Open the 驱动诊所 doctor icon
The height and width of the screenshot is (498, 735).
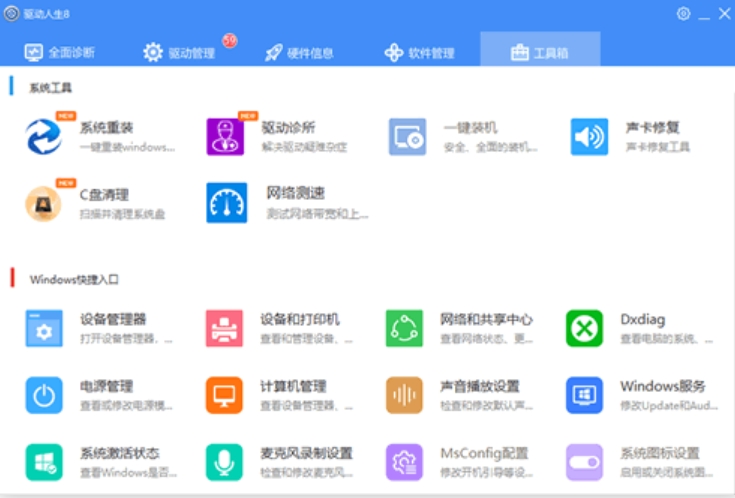click(225, 136)
